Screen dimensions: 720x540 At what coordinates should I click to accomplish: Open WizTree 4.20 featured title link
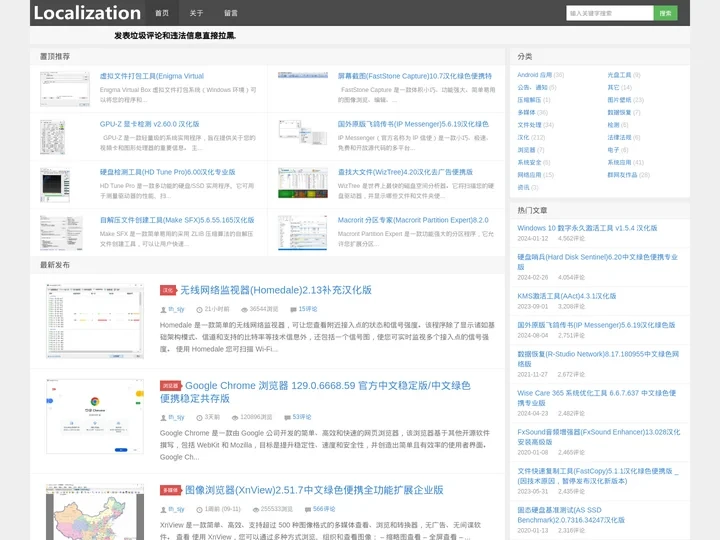[x=405, y=172]
